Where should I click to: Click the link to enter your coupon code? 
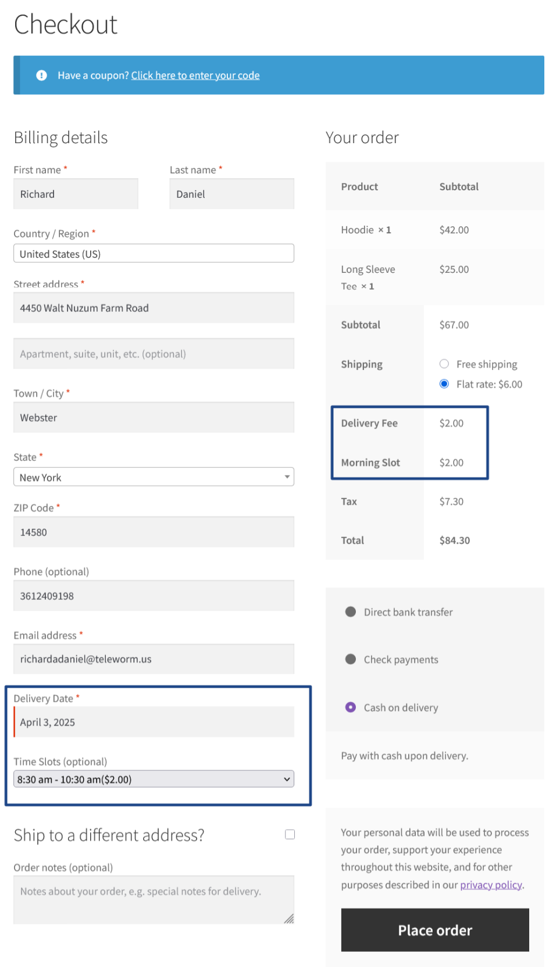click(195, 75)
